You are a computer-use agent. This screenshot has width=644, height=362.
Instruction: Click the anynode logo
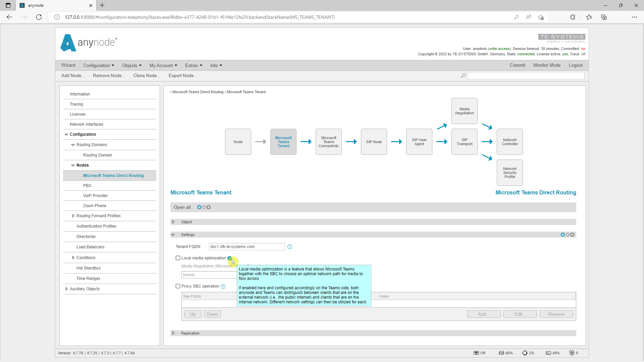click(89, 43)
